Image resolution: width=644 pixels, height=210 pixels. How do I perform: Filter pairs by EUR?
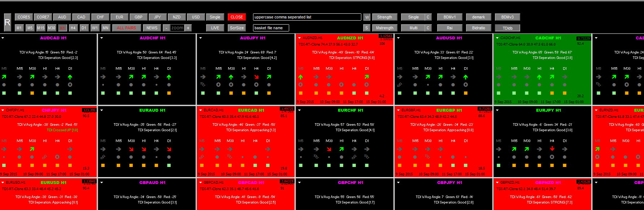(x=119, y=17)
